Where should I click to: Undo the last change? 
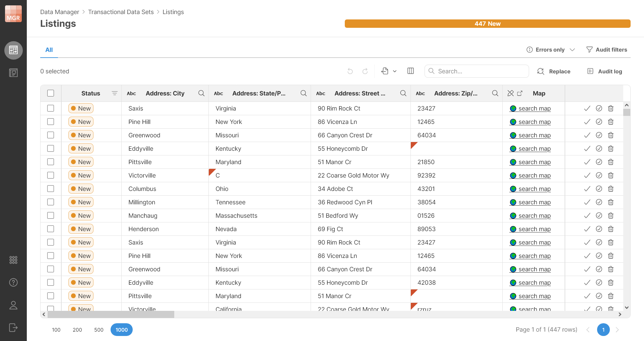click(x=350, y=71)
